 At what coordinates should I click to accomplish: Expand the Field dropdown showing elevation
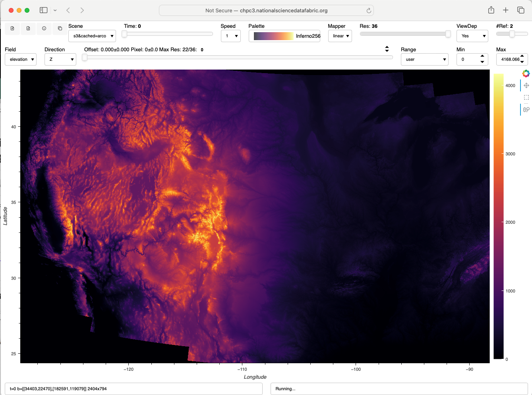click(21, 59)
